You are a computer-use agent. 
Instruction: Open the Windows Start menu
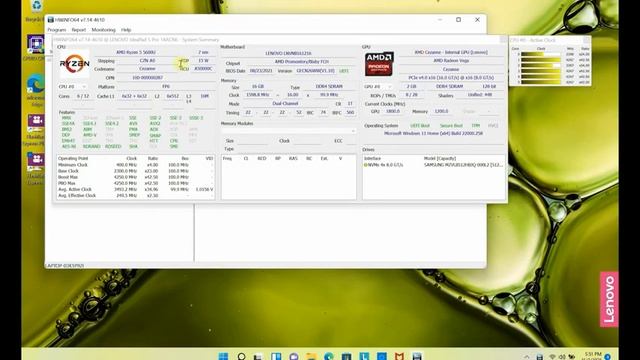coord(223,356)
